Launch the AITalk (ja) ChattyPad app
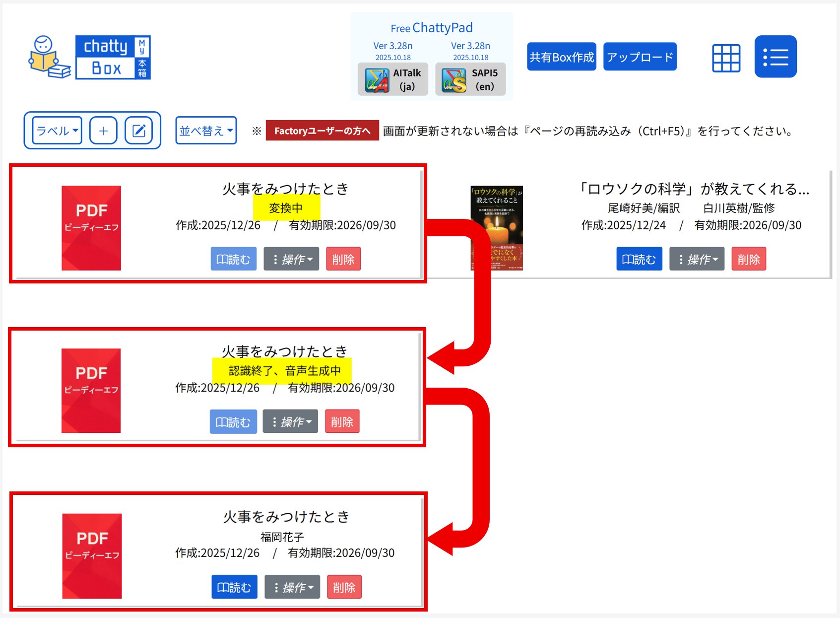Viewport: 840px width, 618px height. 392,79
